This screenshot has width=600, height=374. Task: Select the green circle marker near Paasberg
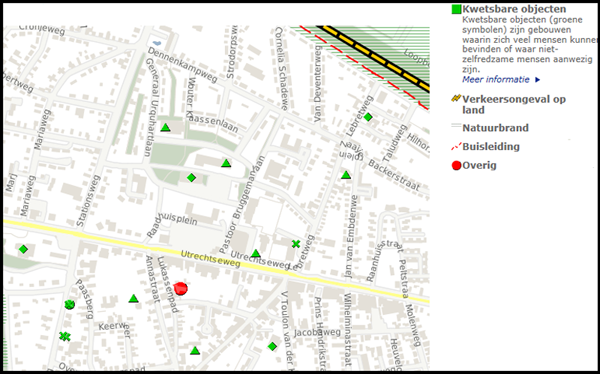point(69,305)
